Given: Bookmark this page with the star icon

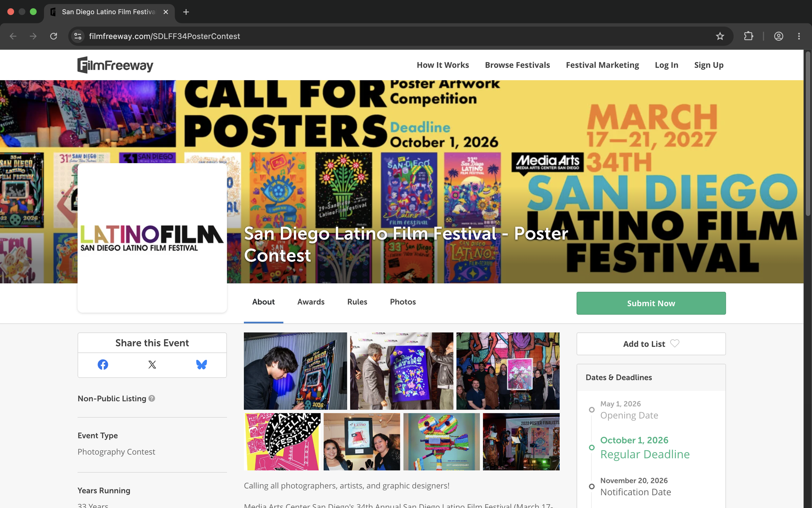Looking at the screenshot, I should (x=720, y=36).
